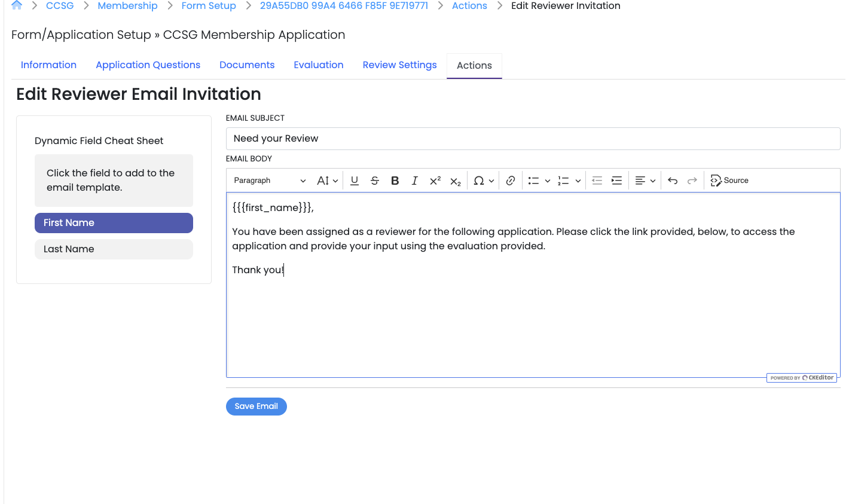Image resolution: width=849 pixels, height=504 pixels.
Task: Toggle italic text formatting
Action: [414, 181]
